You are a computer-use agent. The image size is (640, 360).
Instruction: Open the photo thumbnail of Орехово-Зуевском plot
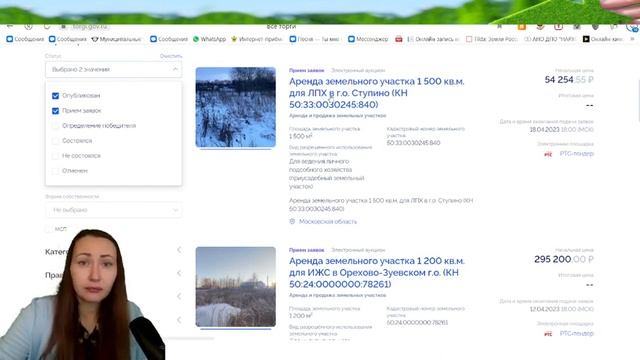click(x=236, y=287)
